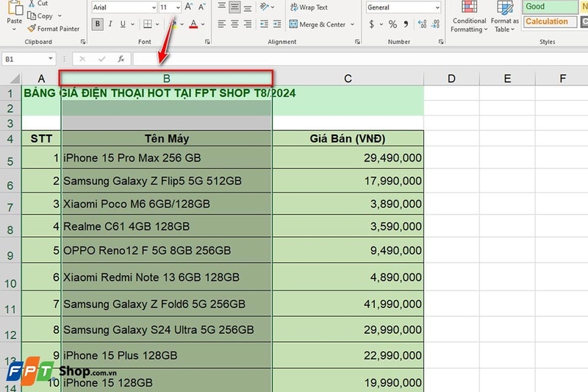Click the formula bar Enter checkmark

101,59
